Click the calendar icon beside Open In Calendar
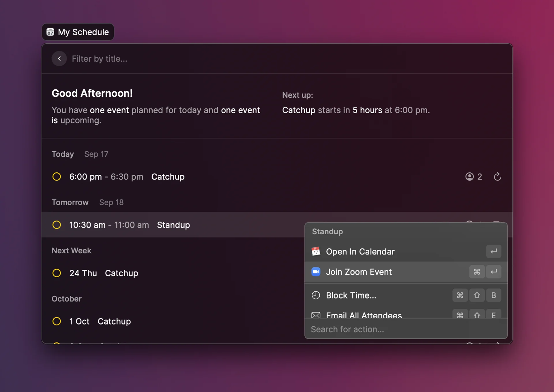The image size is (554, 392). [316, 251]
